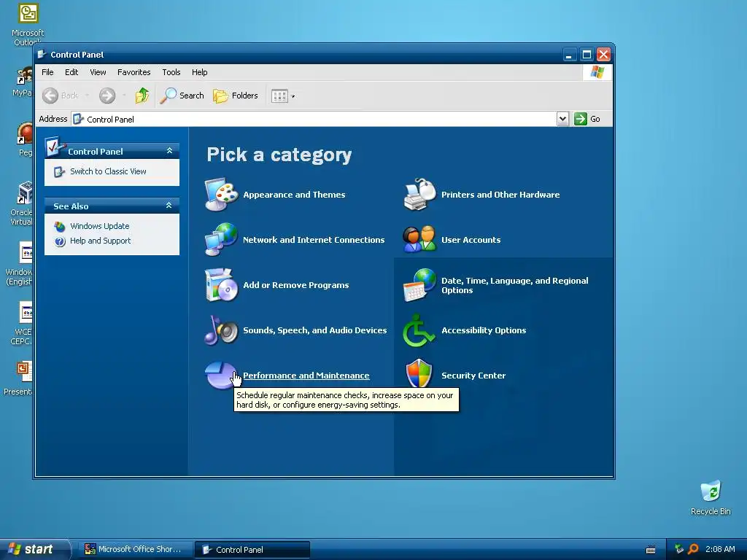Click the Printers and Other Hardware icon
Viewport: 747px width, 560px height.
[419, 194]
